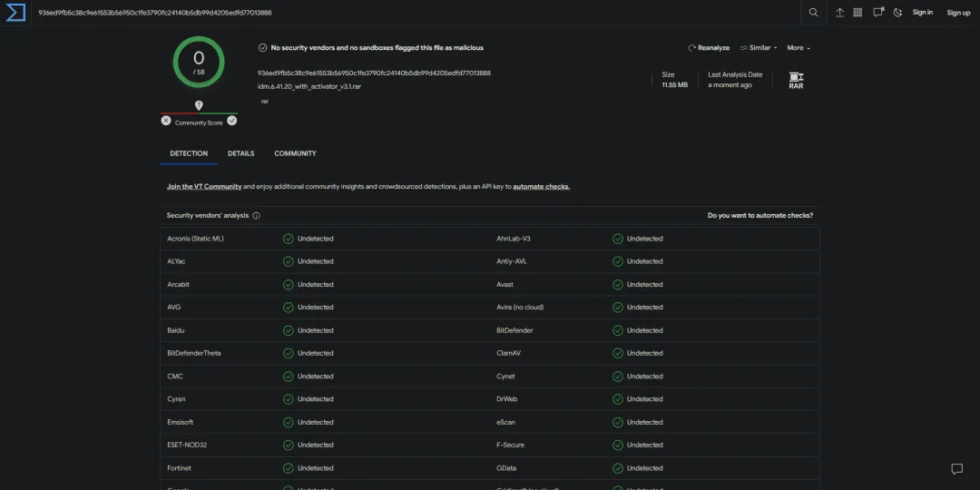Open the apps grid icon
Viewport: 980px width, 490px height.
pyautogui.click(x=857, y=13)
